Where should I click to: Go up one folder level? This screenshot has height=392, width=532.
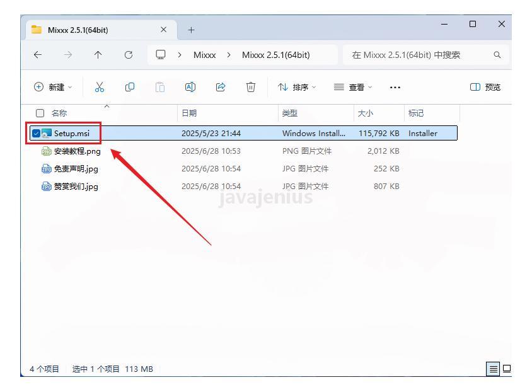pos(98,55)
